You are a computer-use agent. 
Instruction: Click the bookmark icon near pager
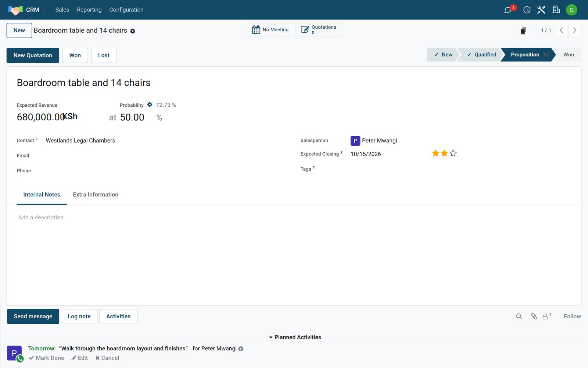[x=523, y=31]
